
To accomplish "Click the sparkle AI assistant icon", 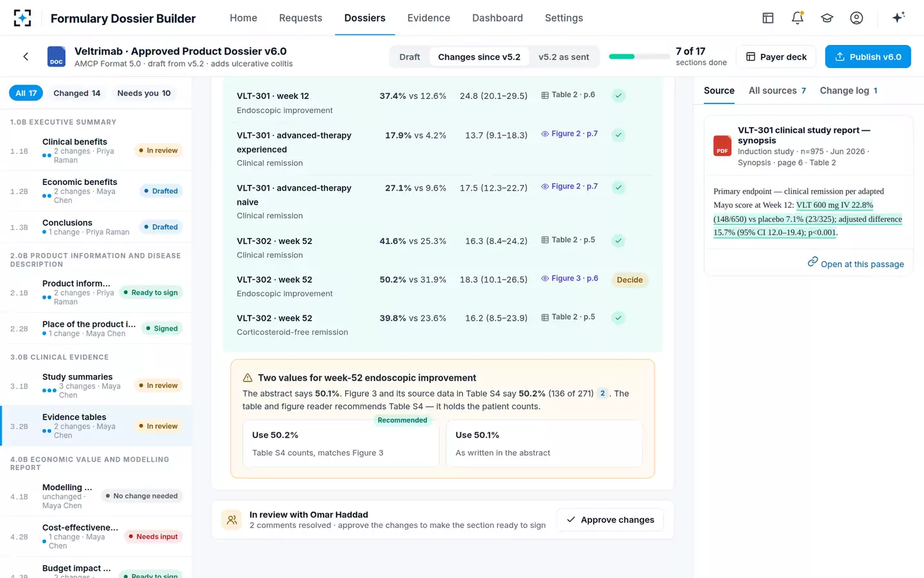I will (898, 17).
